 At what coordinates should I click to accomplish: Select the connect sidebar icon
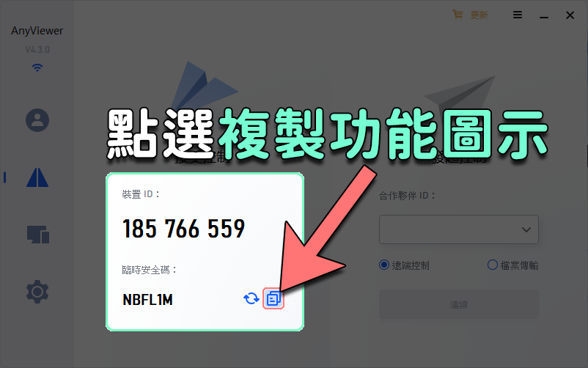(37, 177)
